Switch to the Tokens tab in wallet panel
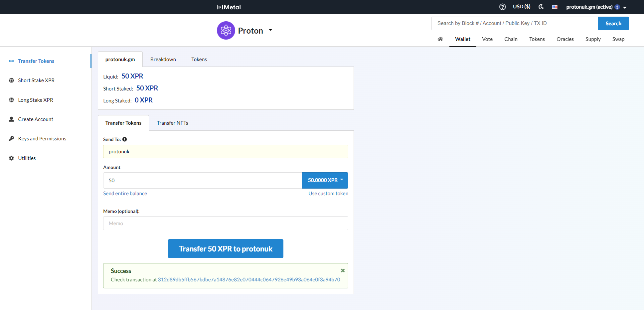Screen dimensions: 644x310 199,60
